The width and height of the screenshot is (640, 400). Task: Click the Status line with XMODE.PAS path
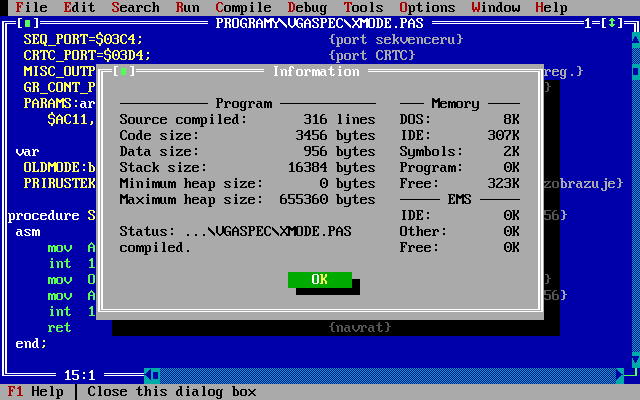coord(236,231)
